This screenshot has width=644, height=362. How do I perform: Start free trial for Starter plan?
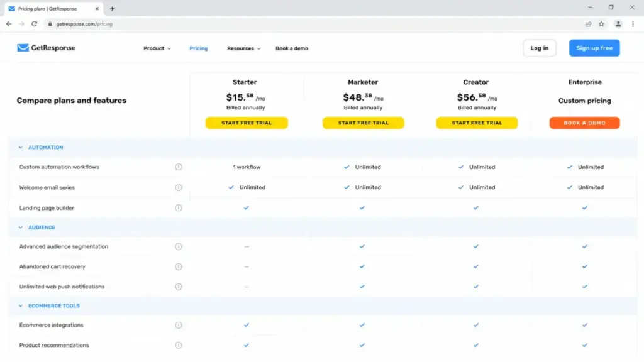click(247, 123)
